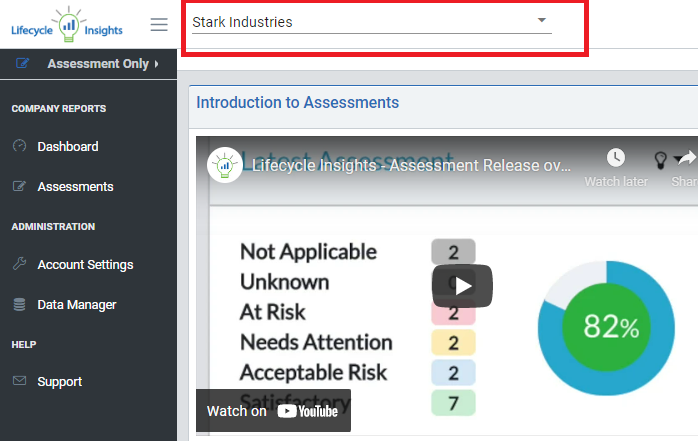Play the YouTube video
Screen dimensions: 698x441
462,286
